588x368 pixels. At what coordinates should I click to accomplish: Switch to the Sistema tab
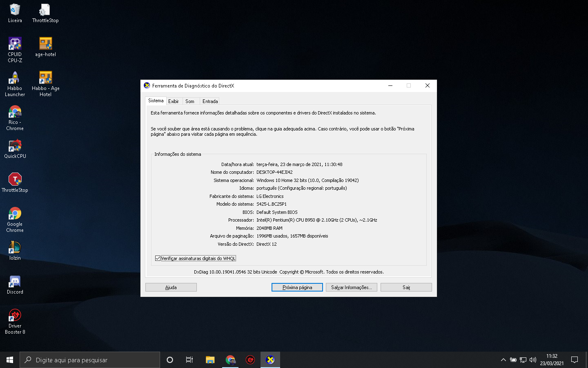tap(156, 101)
